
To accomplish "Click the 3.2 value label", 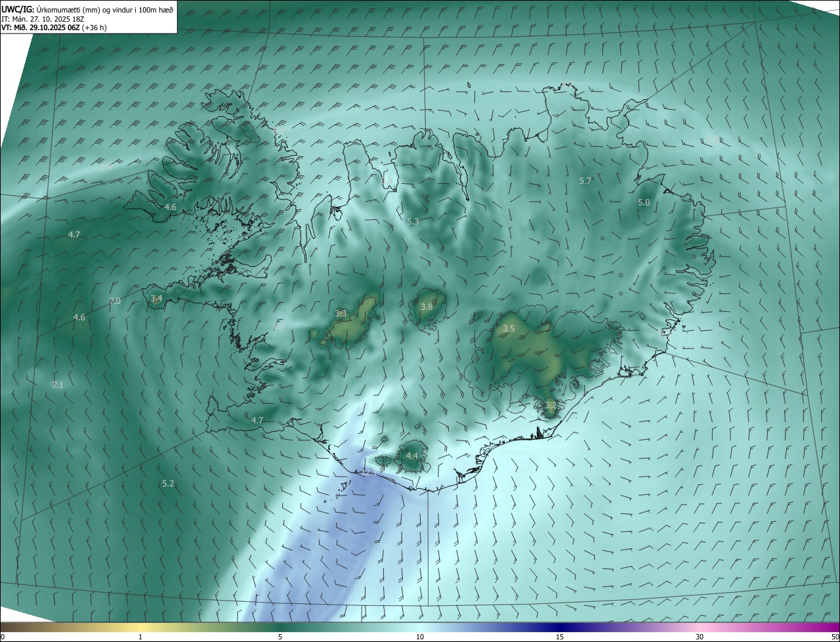I will tap(550, 406).
